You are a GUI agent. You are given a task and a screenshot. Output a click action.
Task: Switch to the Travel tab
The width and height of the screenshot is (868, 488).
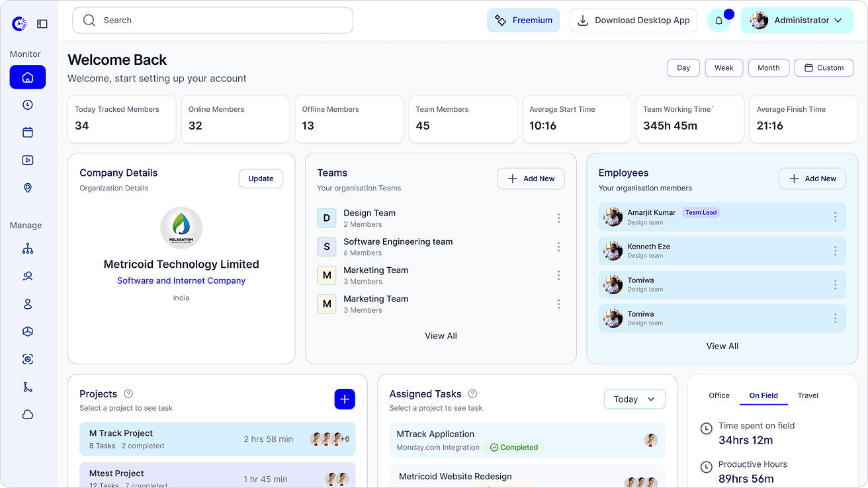(x=808, y=395)
